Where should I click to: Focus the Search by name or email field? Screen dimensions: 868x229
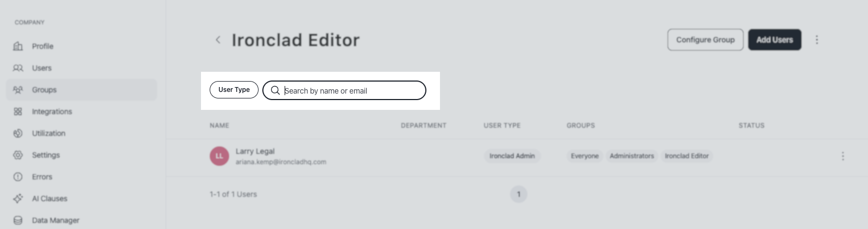(344, 90)
